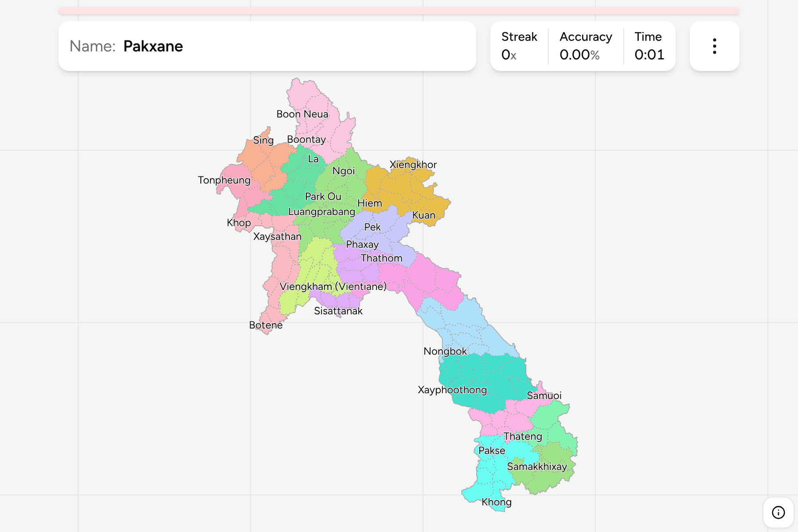Viewport: 798px width, 532px height.
Task: Click the Pakxane name prompt
Action: [153, 46]
